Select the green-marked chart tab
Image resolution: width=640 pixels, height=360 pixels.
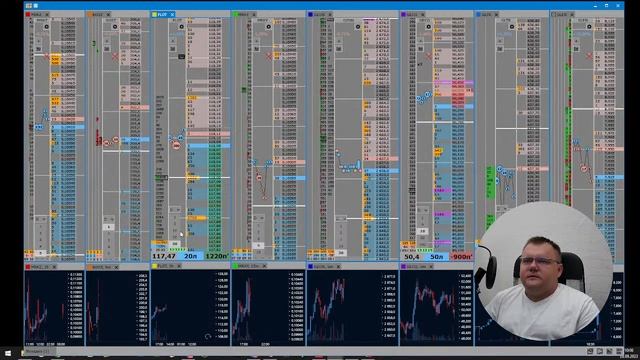click(x=249, y=266)
